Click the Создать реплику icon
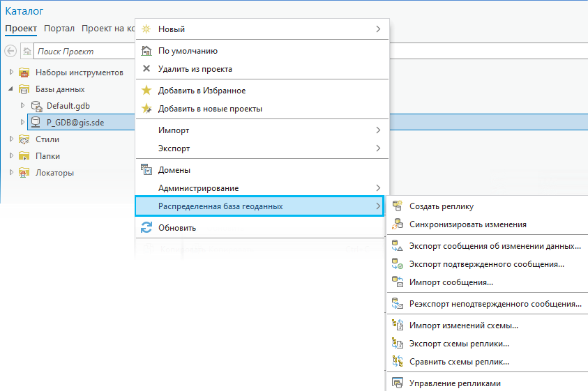Image resolution: width=588 pixels, height=391 pixels. point(398,206)
